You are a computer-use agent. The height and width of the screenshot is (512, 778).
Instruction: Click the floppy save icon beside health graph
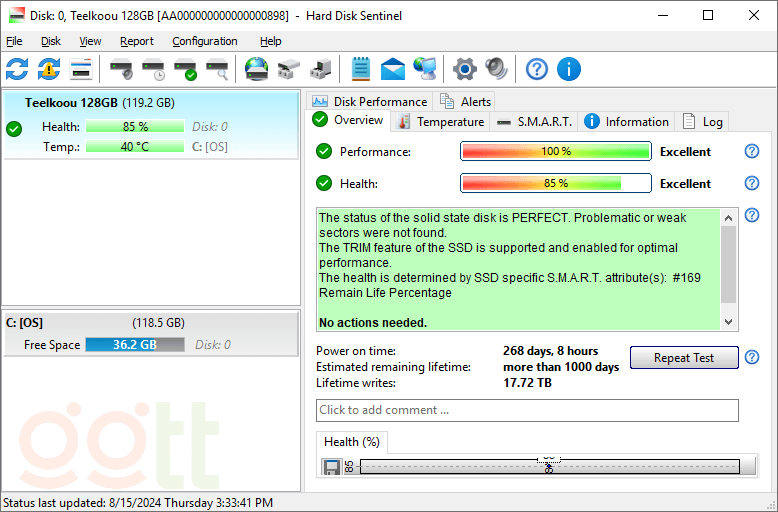click(x=331, y=467)
